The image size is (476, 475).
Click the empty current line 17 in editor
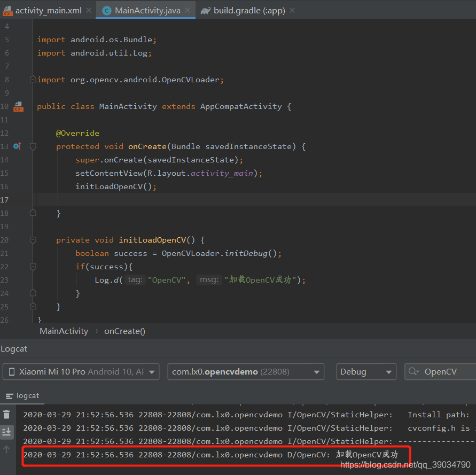click(255, 200)
